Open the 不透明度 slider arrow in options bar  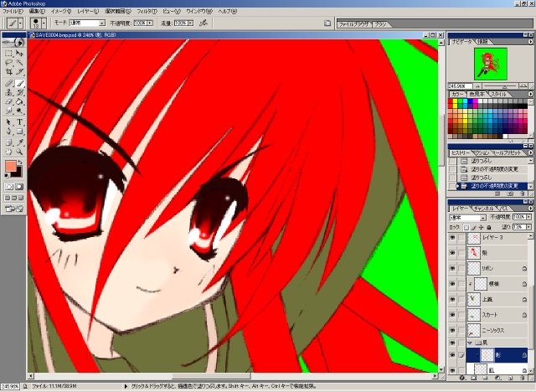150,23
